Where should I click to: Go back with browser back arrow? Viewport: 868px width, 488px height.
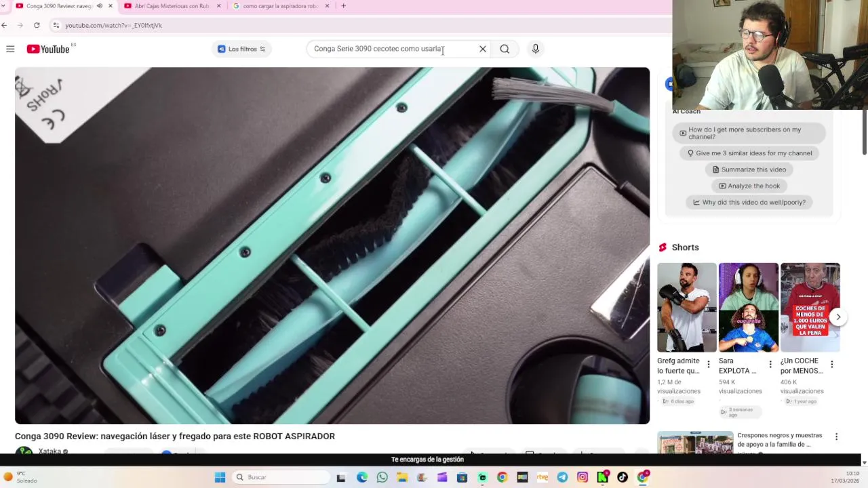click(5, 25)
